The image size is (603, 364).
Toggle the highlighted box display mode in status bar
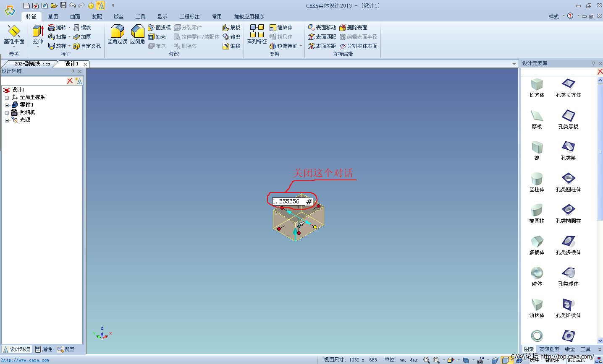click(x=505, y=360)
